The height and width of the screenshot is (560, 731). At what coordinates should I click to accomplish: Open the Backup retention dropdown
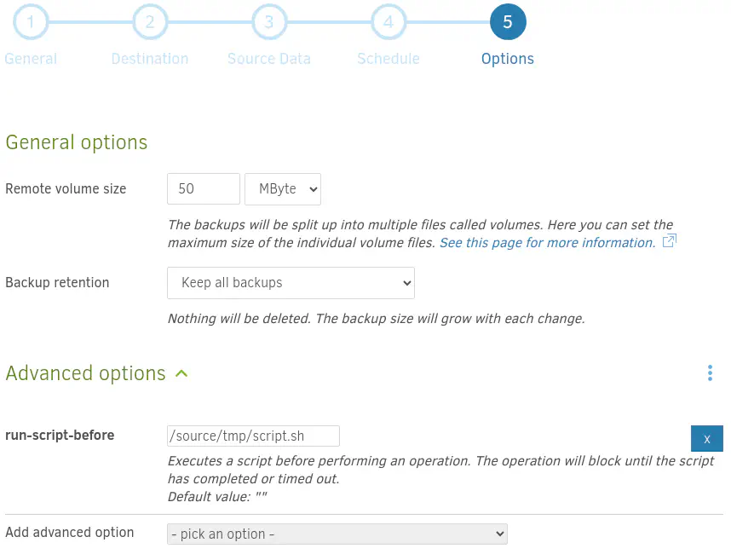click(x=291, y=283)
